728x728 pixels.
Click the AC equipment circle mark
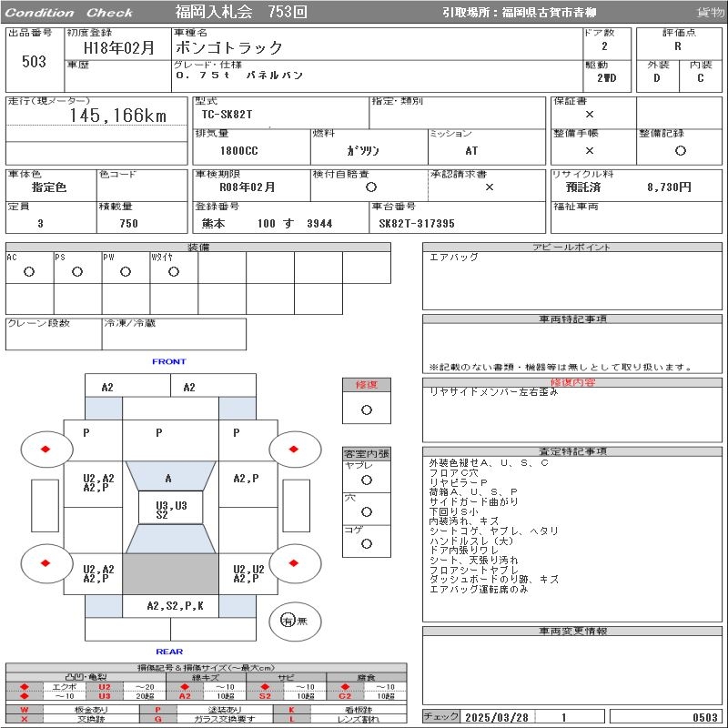(x=29, y=271)
